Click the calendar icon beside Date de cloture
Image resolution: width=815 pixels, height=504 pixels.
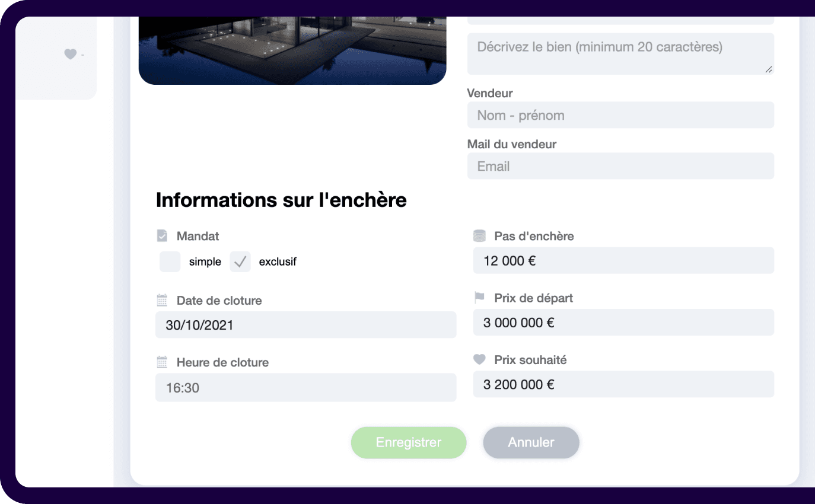pyautogui.click(x=162, y=300)
